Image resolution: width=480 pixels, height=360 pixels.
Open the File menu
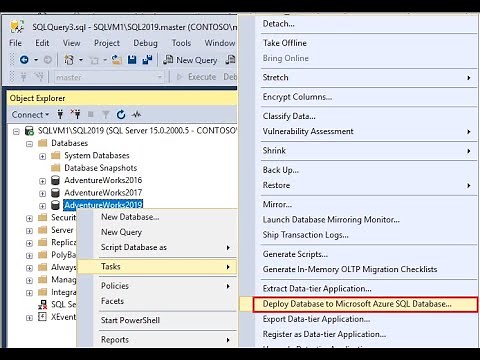click(15, 43)
